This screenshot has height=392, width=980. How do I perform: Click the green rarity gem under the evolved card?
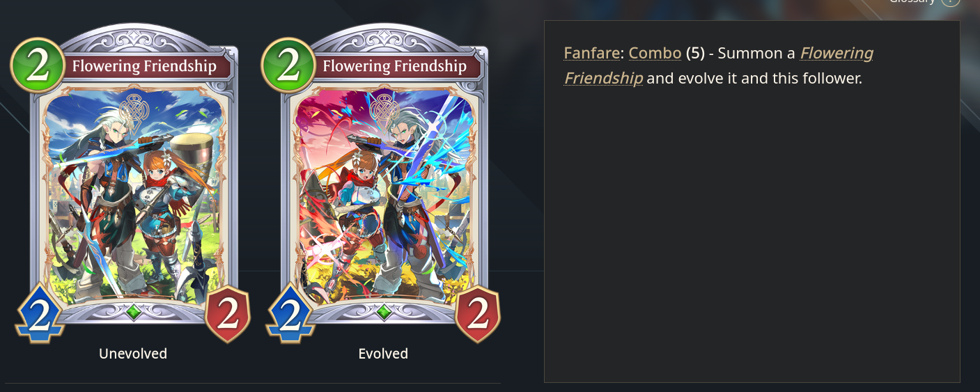click(384, 312)
